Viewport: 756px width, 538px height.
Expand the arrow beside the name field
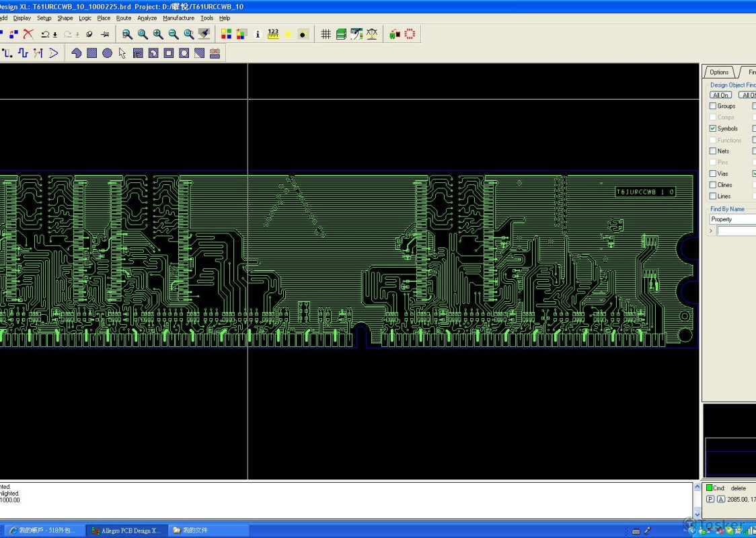coord(711,231)
